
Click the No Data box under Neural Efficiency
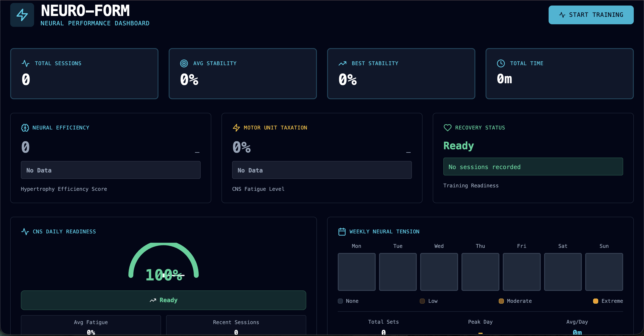111,170
